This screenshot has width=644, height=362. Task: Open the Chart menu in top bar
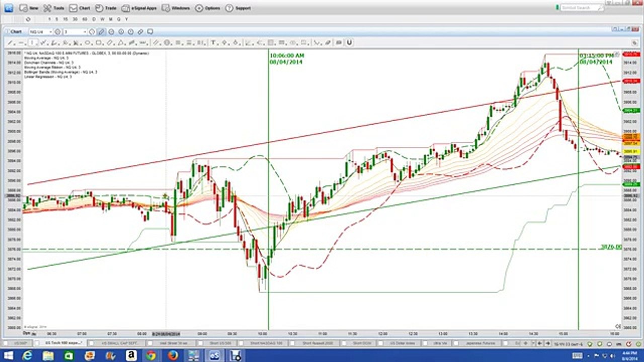click(x=79, y=8)
